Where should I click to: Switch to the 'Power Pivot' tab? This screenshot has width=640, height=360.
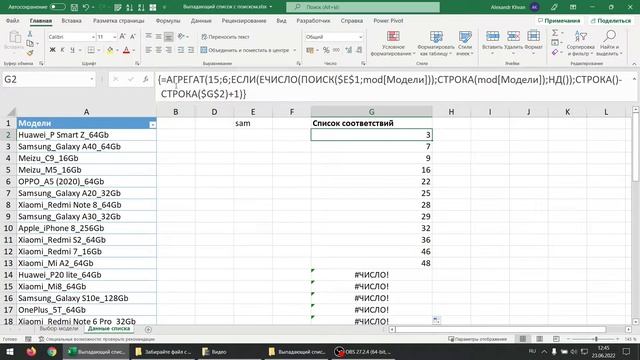388,20
